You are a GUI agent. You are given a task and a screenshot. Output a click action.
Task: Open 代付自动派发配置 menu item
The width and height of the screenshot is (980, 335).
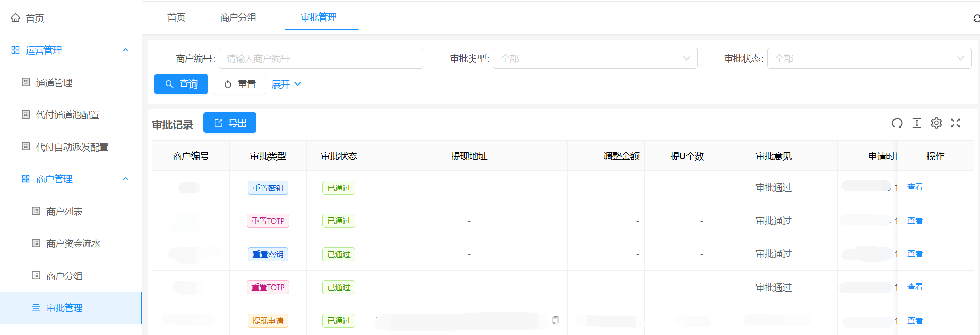point(72,147)
